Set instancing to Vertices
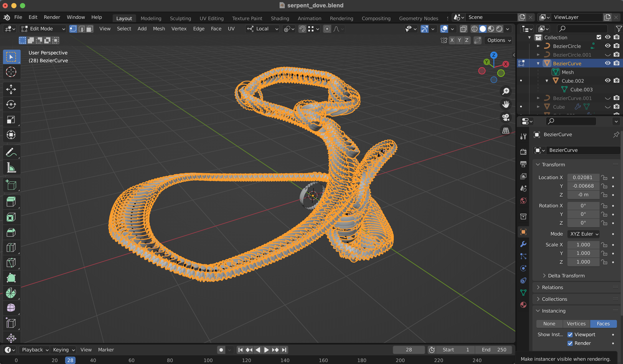This screenshot has height=364, width=623. (576, 324)
